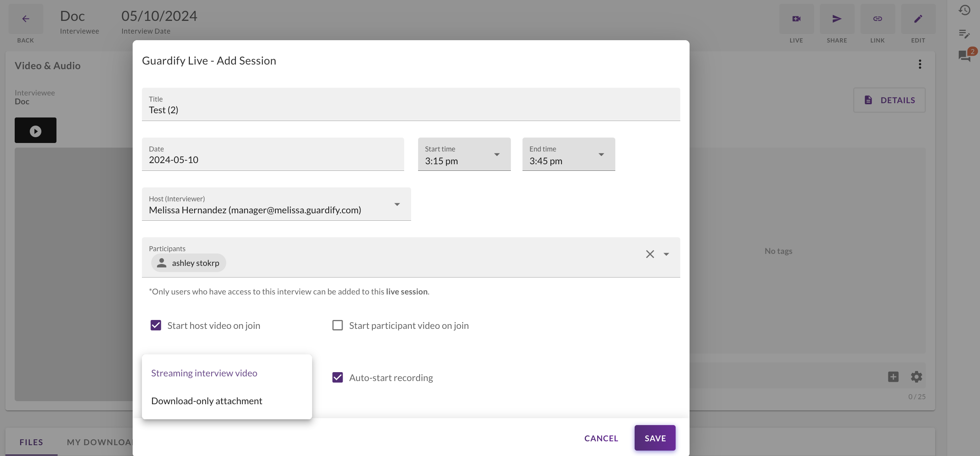980x456 pixels.
Task: Click the Back arrow icon
Action: pos(26,19)
